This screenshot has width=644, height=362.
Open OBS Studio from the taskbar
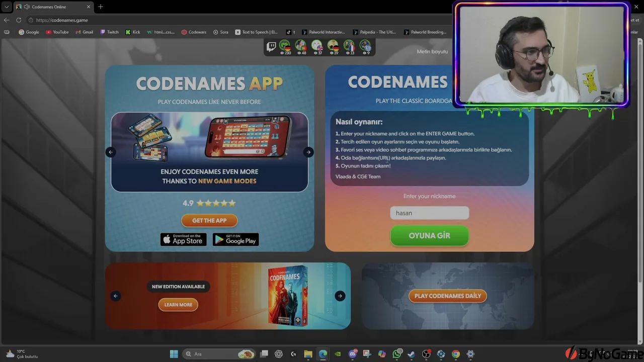point(426,354)
